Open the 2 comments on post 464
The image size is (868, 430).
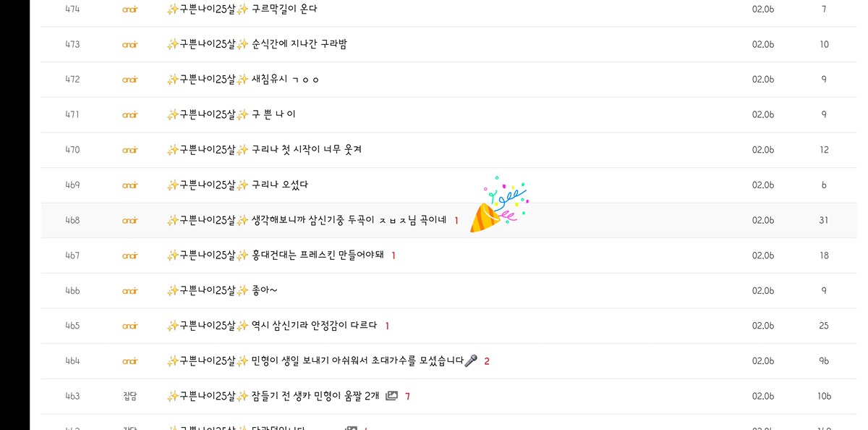[x=487, y=361]
